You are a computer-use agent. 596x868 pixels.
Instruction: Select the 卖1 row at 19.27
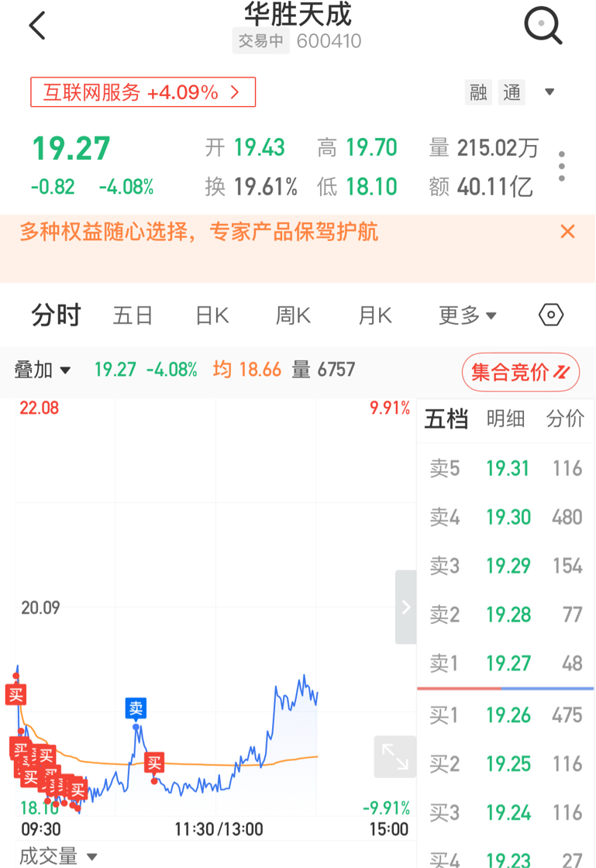(506, 663)
